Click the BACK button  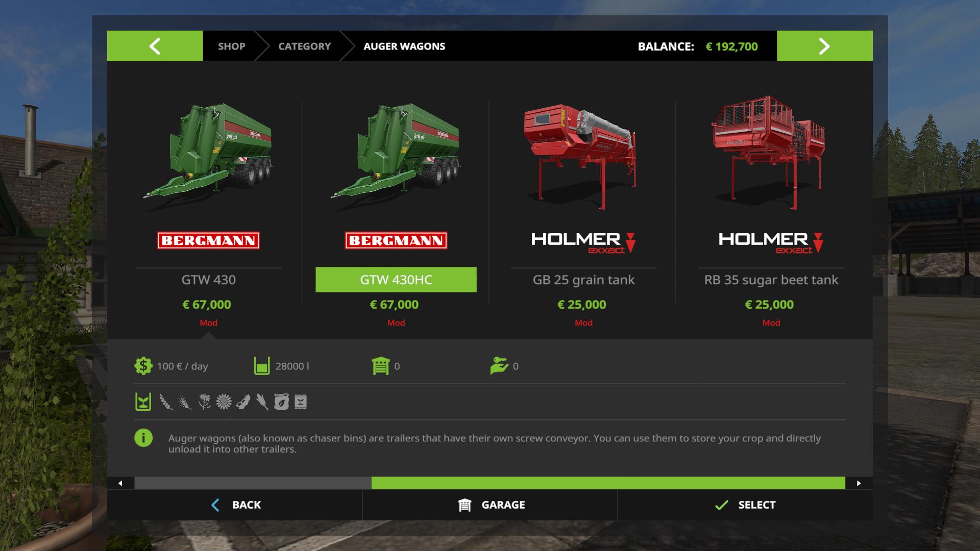click(235, 505)
